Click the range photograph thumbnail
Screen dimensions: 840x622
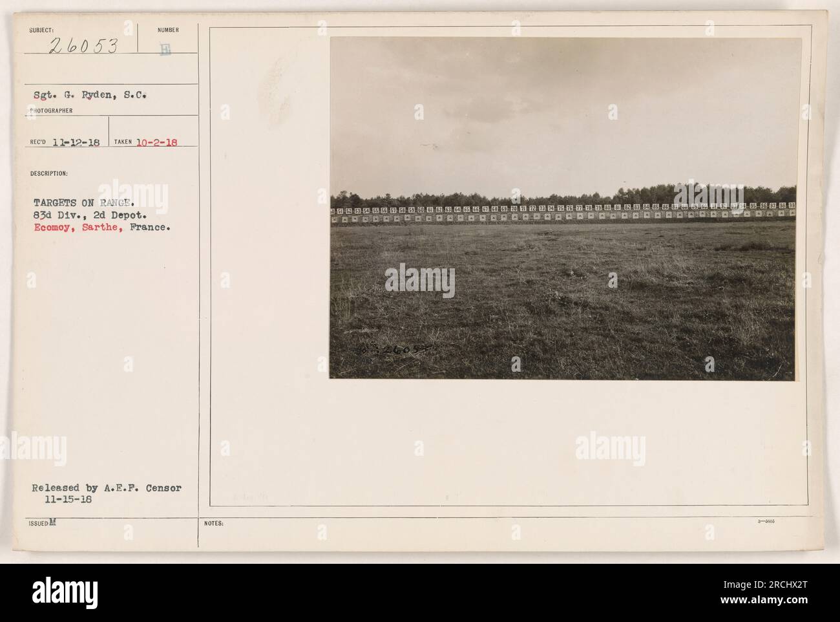[x=563, y=208]
